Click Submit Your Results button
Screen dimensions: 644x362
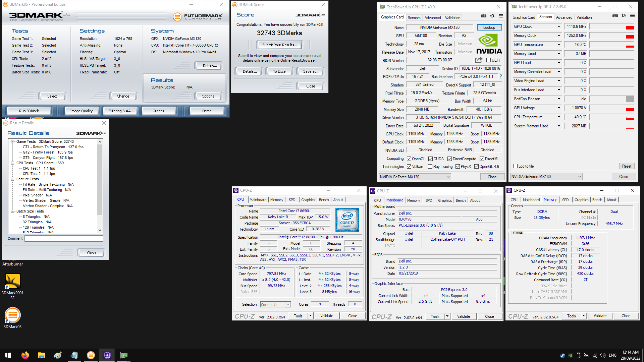[279, 45]
